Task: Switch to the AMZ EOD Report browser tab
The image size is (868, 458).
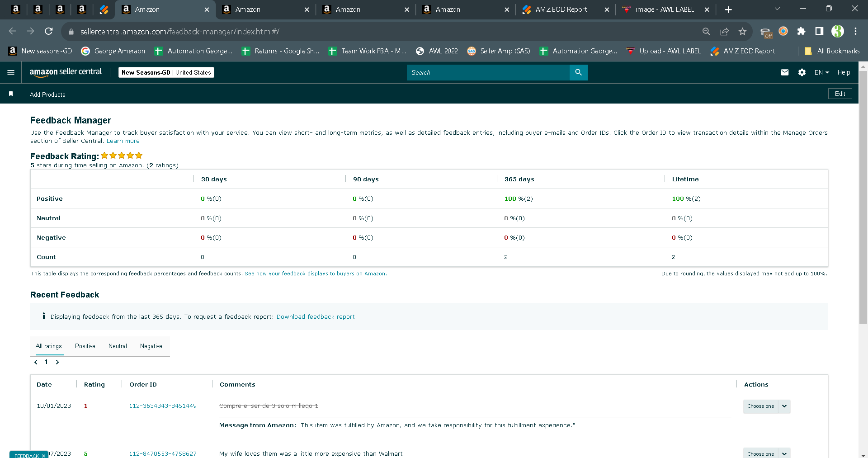Action: (x=565, y=9)
